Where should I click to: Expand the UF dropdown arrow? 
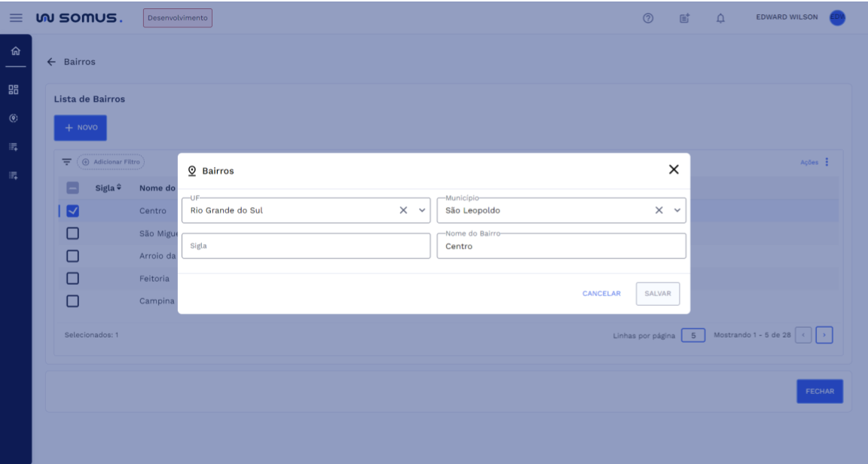pyautogui.click(x=421, y=210)
